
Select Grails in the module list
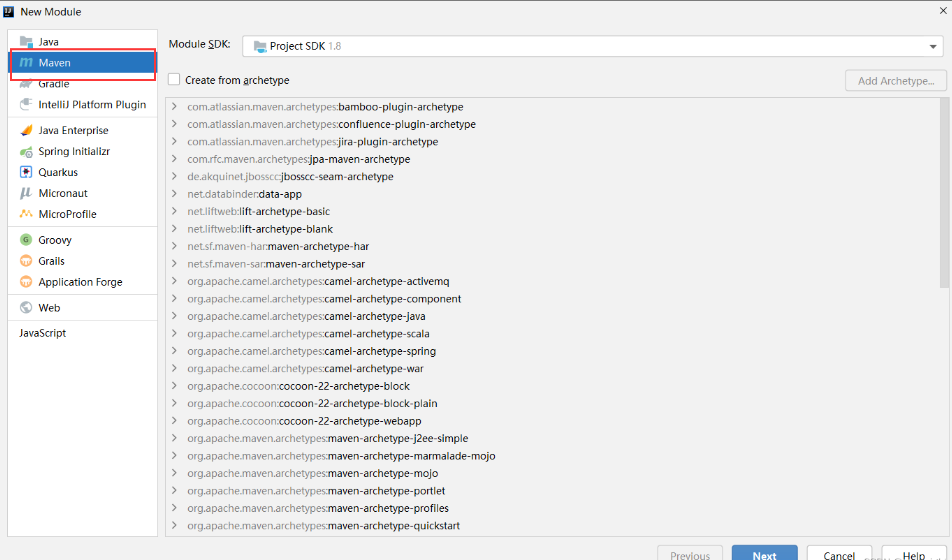point(83,261)
